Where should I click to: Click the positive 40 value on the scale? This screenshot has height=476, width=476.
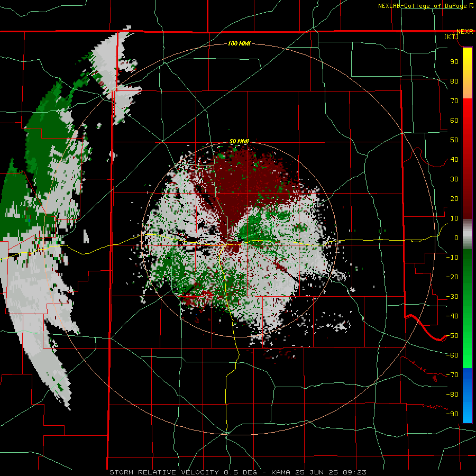[x=454, y=159]
